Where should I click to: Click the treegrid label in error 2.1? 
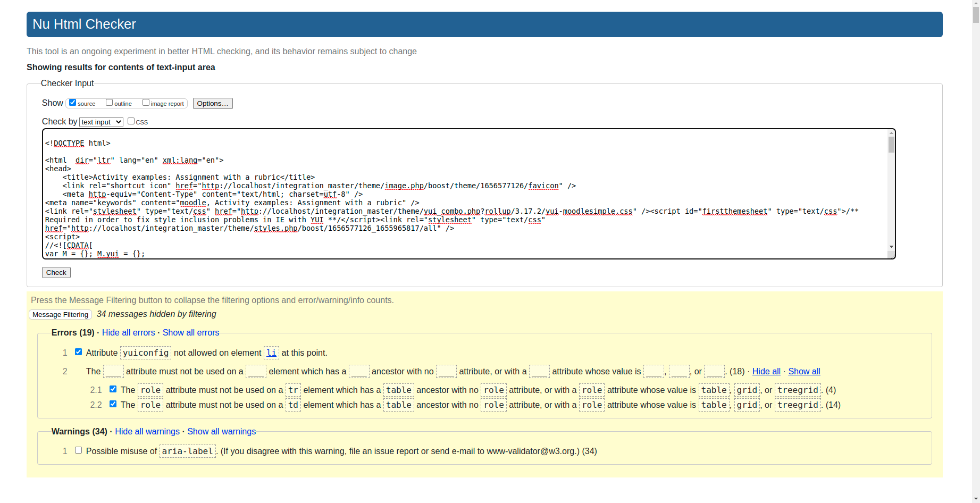pos(798,390)
